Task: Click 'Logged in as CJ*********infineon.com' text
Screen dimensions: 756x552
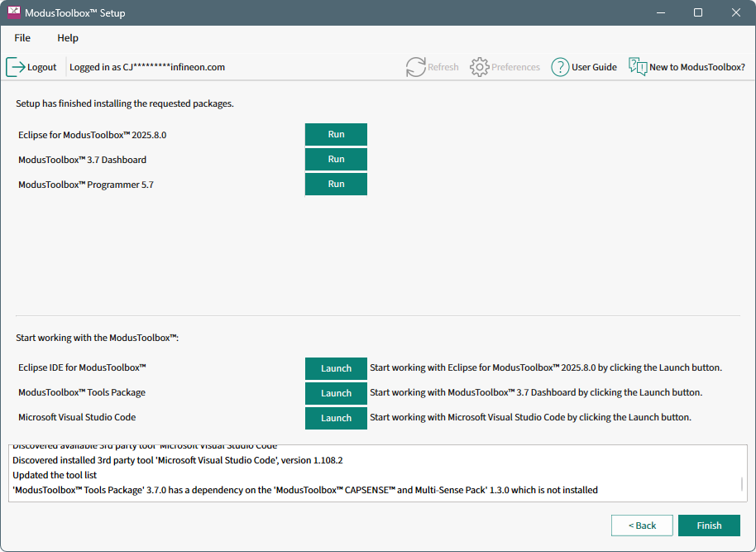Action: pos(147,67)
